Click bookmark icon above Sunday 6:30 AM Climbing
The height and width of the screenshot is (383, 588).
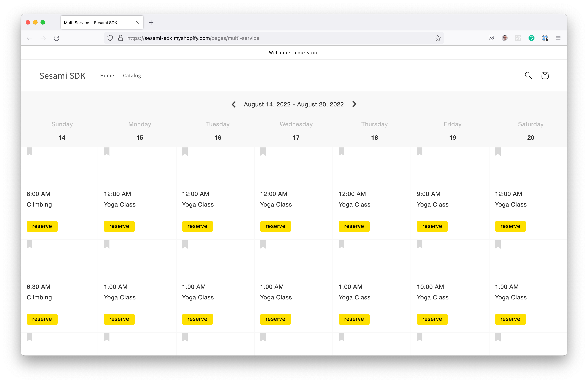pos(30,244)
